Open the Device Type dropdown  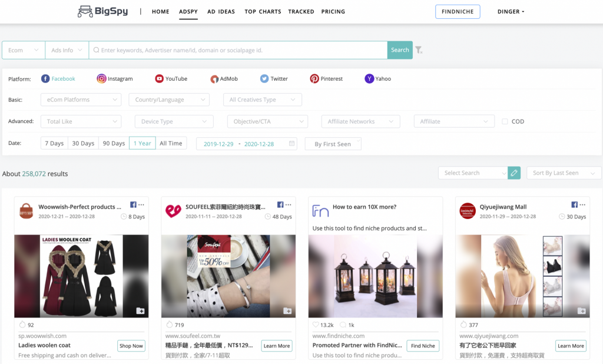[174, 121]
